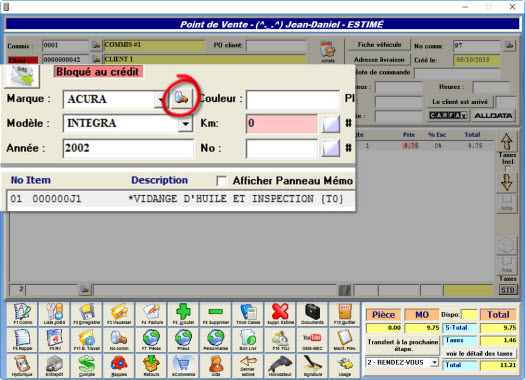
Task: Expand the Marque ACURA dropdown
Action: coord(161,99)
